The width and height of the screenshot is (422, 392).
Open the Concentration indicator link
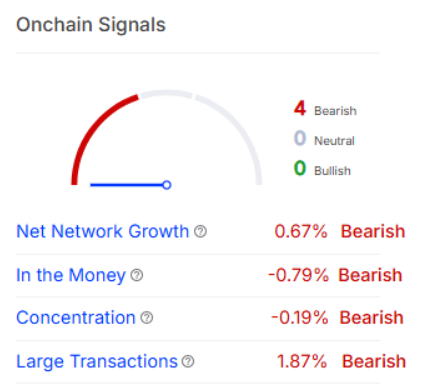(76, 317)
